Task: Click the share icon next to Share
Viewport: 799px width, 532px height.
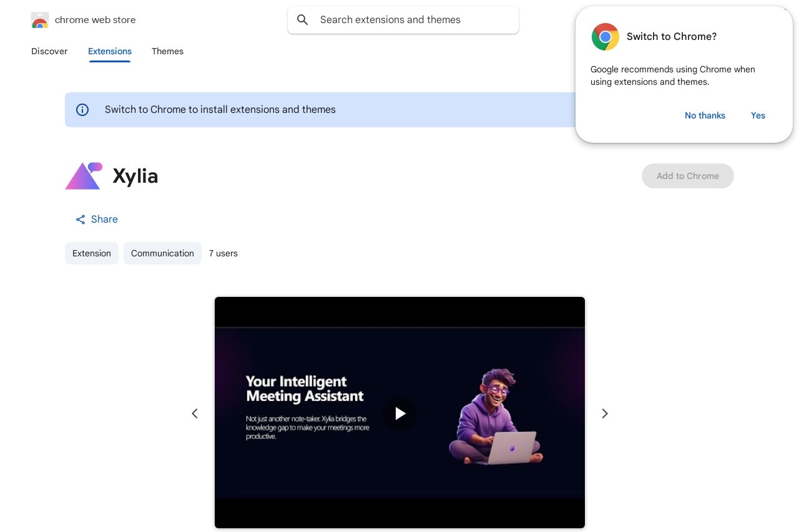Action: coord(81,220)
